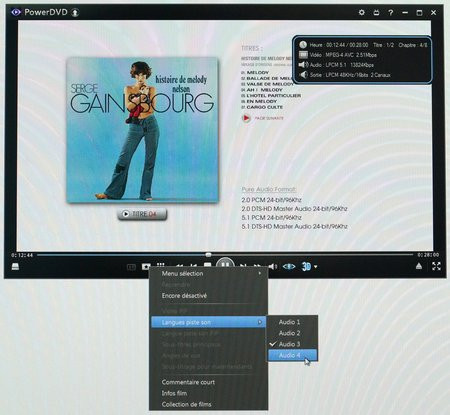Switch to fullscreen mode

pyautogui.click(x=436, y=266)
